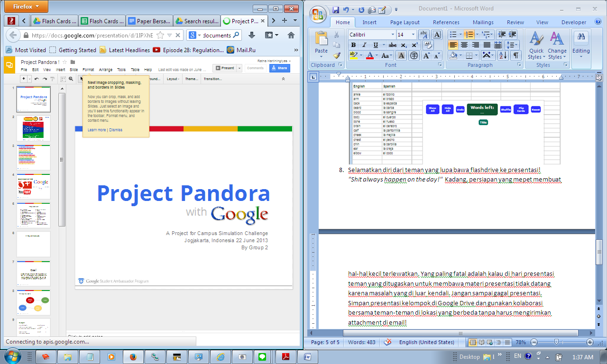The height and width of the screenshot is (364, 607).
Task: Click the Firefox Home icon
Action: tap(291, 35)
